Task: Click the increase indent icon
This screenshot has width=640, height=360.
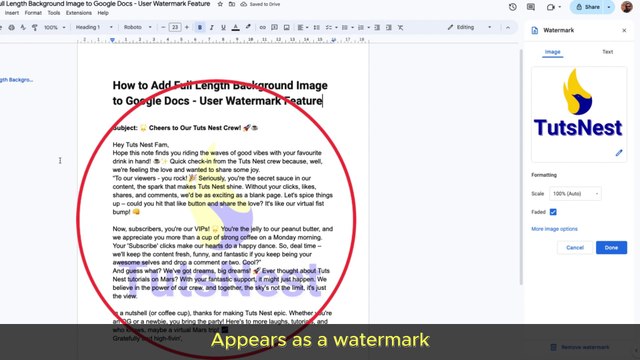Action: tap(389, 27)
